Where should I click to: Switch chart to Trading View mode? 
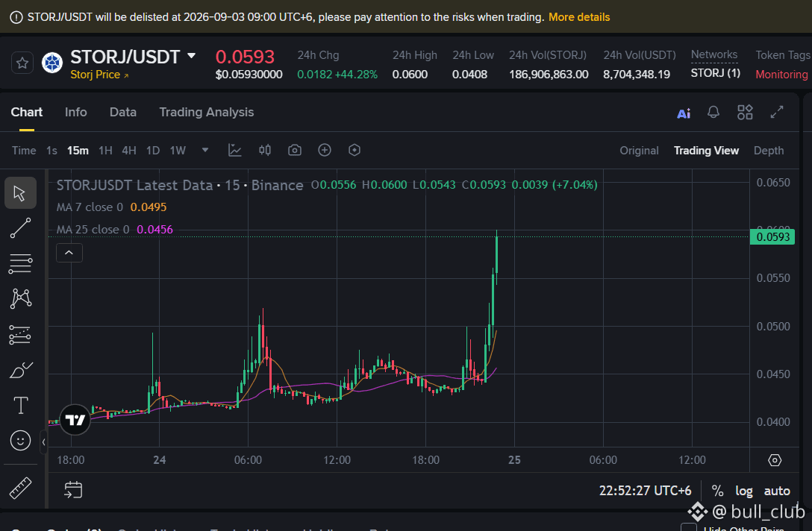tap(706, 151)
